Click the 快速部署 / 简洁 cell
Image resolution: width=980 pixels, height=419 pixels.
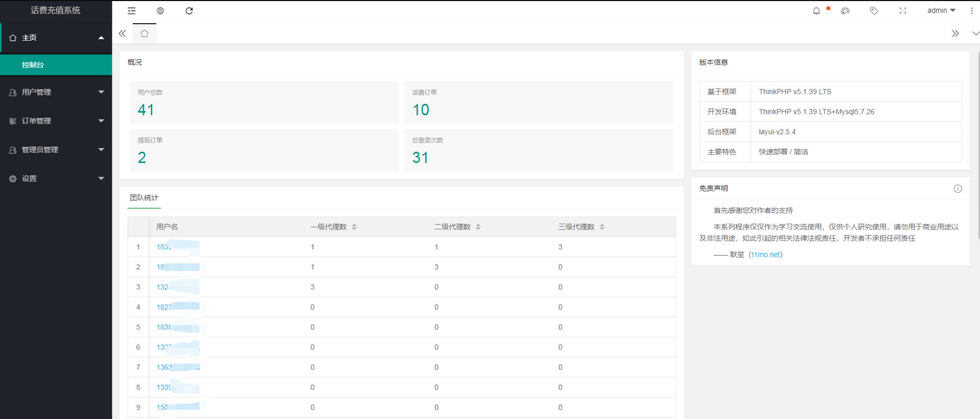856,152
